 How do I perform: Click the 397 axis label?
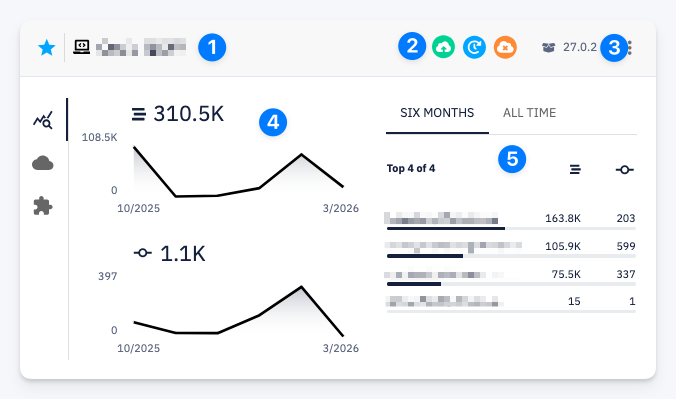(107, 276)
